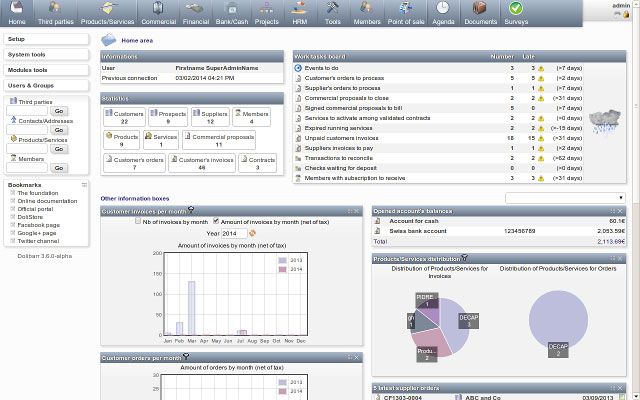Click Go button for Contacts/Addresses search
This screenshot has width=640, height=400.
point(59,130)
